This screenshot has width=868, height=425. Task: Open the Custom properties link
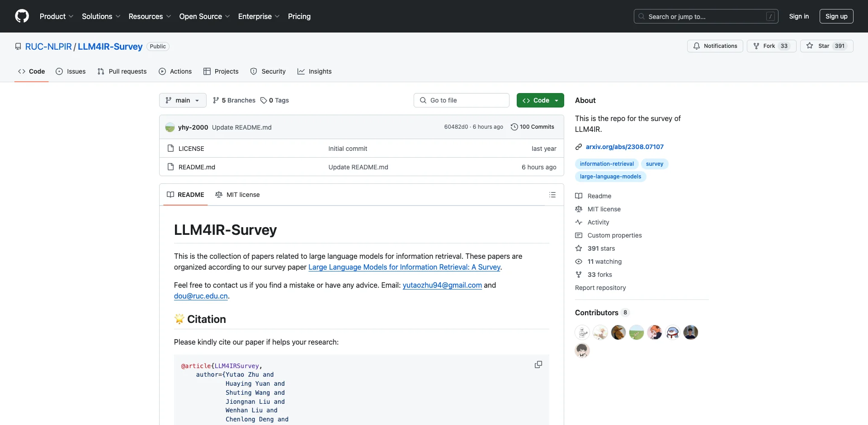tap(609, 235)
